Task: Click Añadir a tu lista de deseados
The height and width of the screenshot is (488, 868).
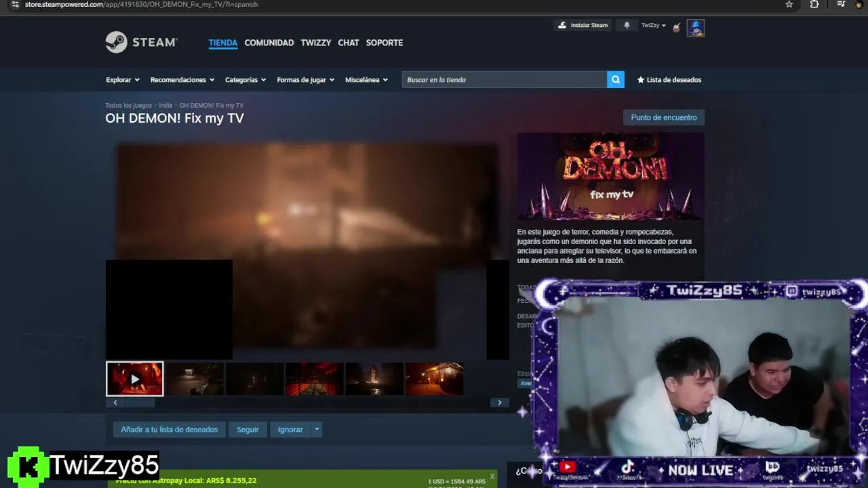Action: [x=170, y=429]
